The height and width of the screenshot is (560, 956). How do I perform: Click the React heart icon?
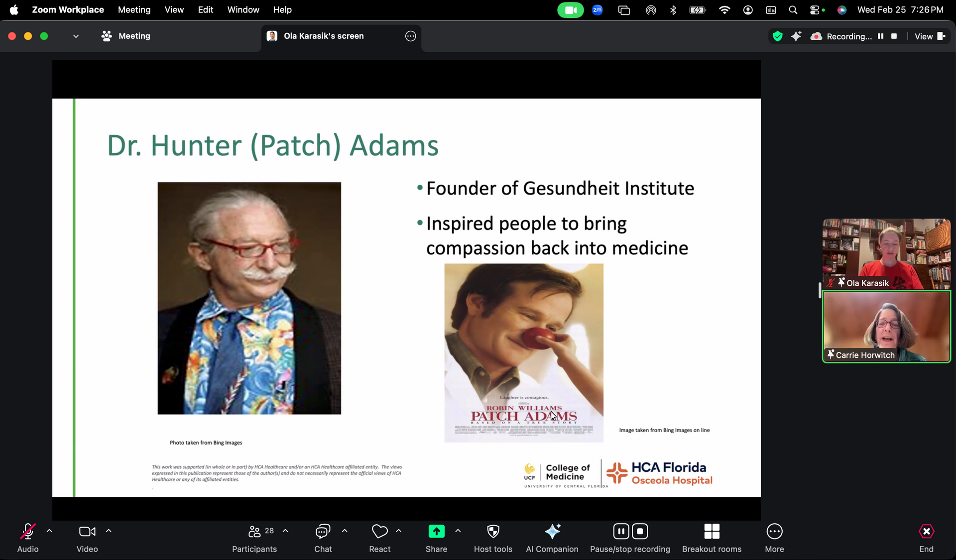point(379,532)
